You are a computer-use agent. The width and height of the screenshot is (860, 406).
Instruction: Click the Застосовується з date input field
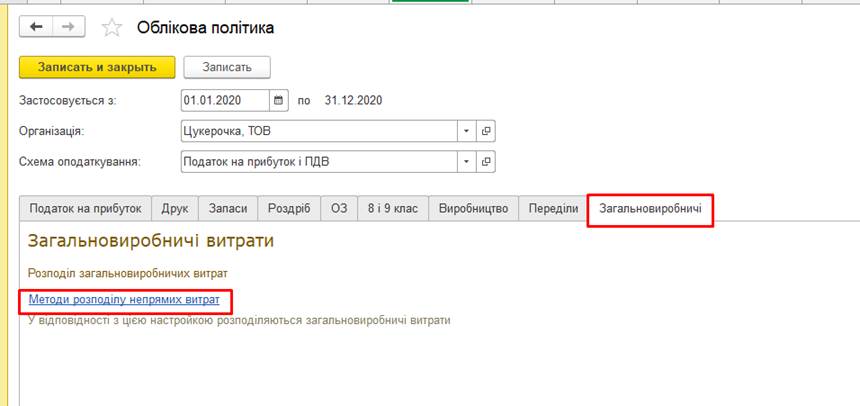(224, 100)
